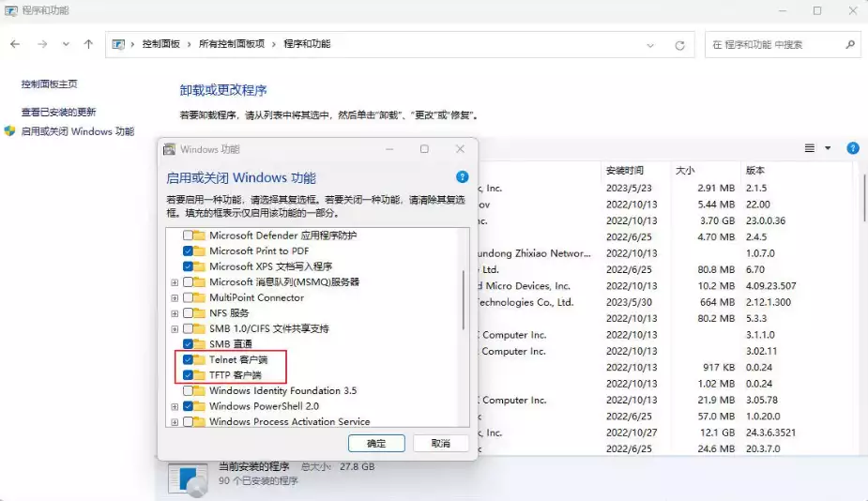
Task: Toggle Microsoft Defender 应用程序防护 checkbox
Action: click(x=189, y=235)
